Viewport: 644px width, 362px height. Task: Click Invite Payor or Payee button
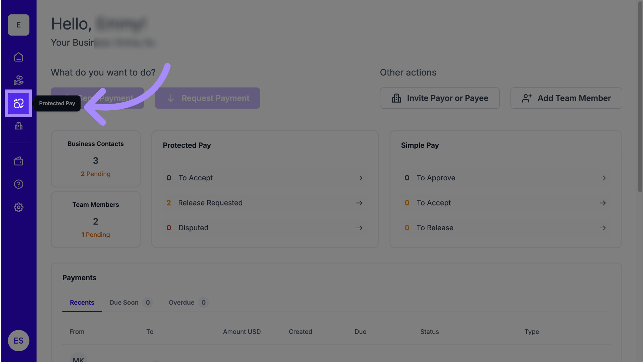click(x=439, y=98)
